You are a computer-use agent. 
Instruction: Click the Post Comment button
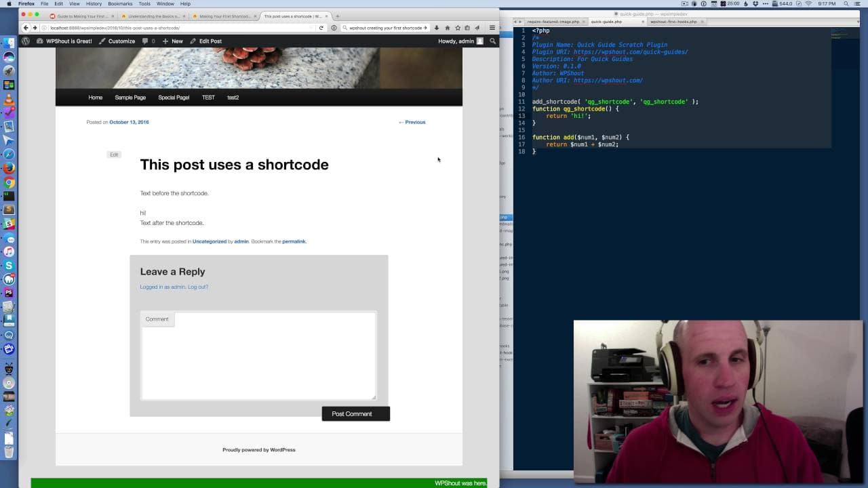[x=355, y=414]
